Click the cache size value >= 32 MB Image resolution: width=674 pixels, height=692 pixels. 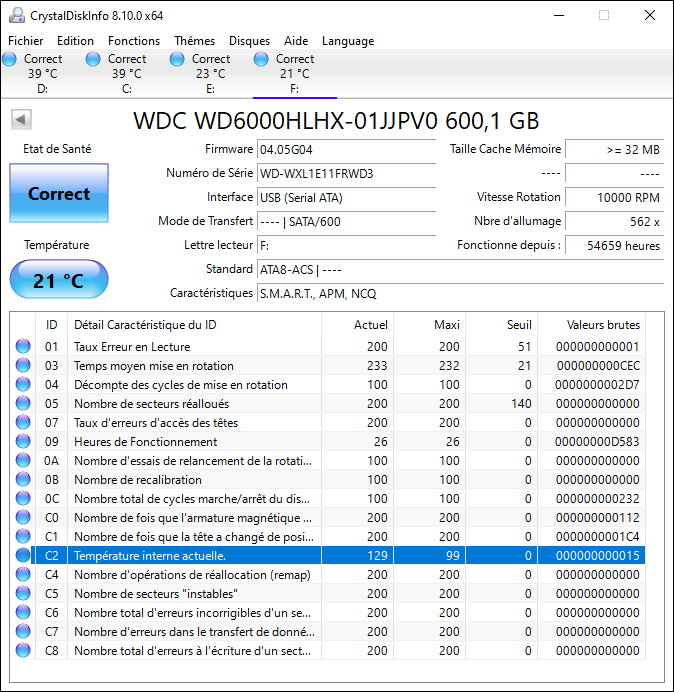(x=614, y=150)
